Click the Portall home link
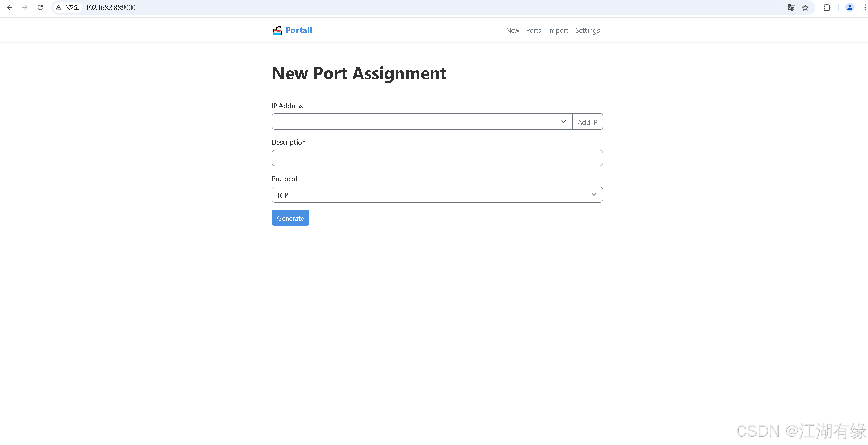This screenshot has width=868, height=445. tap(299, 30)
